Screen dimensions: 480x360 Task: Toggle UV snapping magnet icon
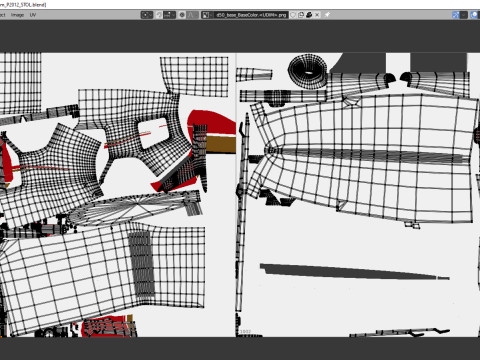159,15
